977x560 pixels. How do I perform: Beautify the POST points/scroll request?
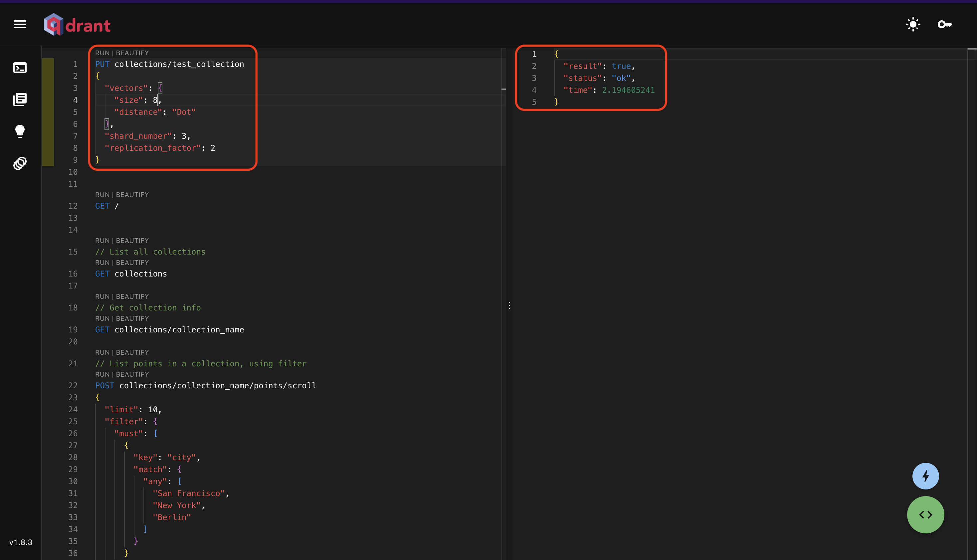tap(132, 375)
